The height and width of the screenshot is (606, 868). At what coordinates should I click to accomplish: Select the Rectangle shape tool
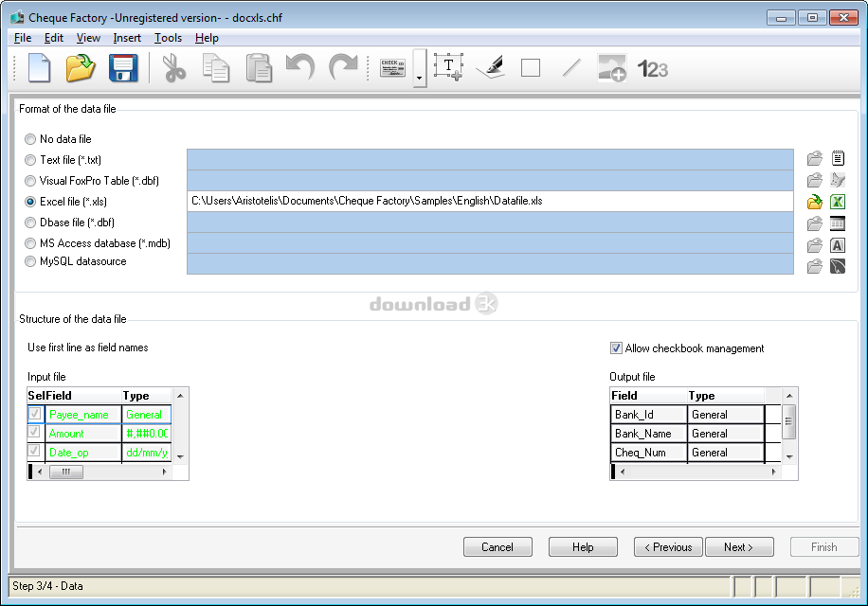point(531,68)
